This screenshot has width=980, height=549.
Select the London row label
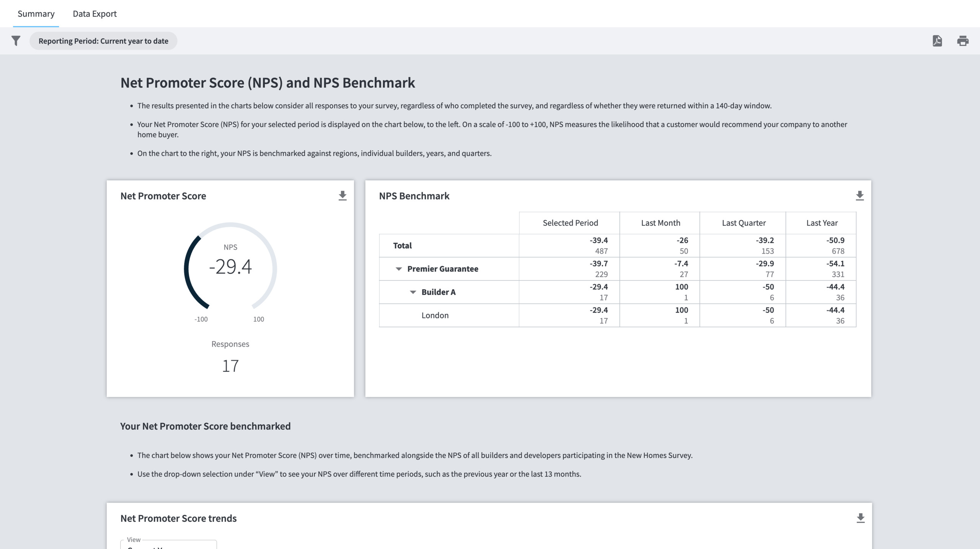435,316
